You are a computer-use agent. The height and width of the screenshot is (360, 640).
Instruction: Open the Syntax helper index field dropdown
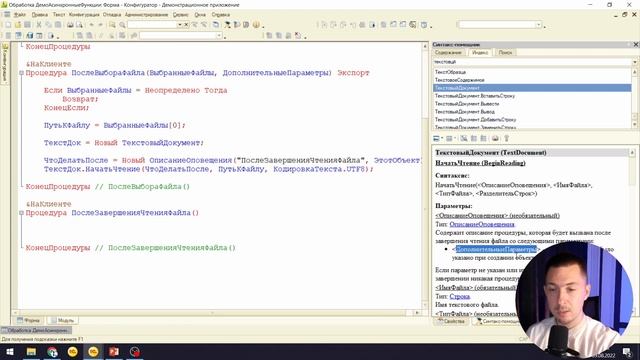click(x=635, y=62)
